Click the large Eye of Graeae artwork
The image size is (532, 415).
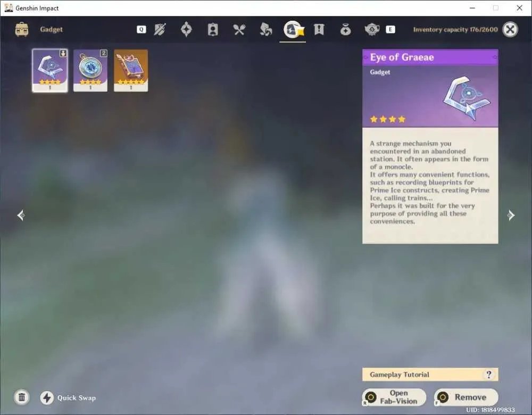pos(467,98)
